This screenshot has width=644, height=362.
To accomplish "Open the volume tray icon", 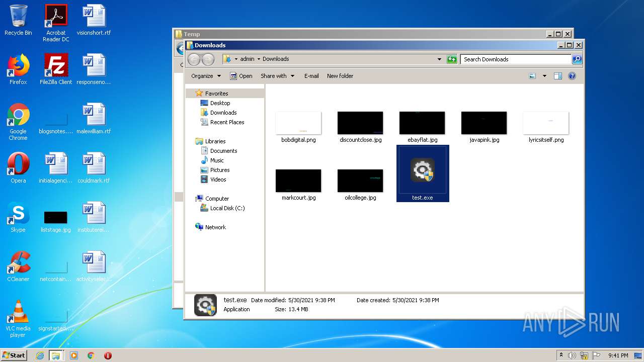I will pyautogui.click(x=572, y=355).
